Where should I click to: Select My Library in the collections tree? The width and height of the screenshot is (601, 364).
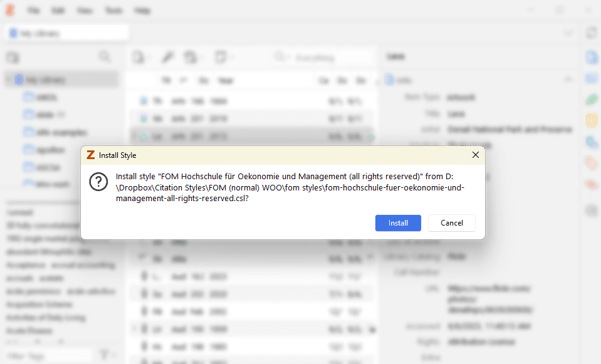click(x=61, y=80)
